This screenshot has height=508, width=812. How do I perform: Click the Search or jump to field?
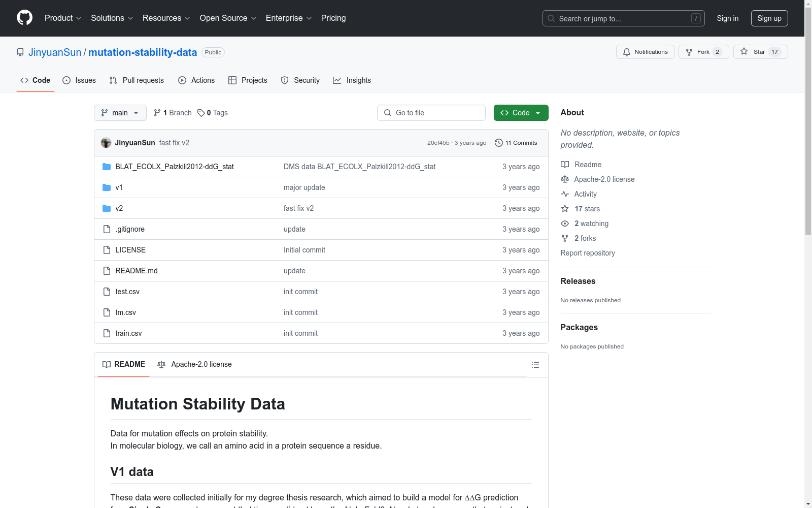click(624, 18)
